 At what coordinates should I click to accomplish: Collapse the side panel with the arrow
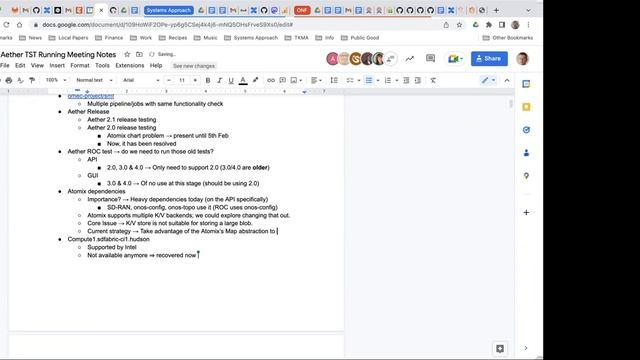click(x=526, y=348)
